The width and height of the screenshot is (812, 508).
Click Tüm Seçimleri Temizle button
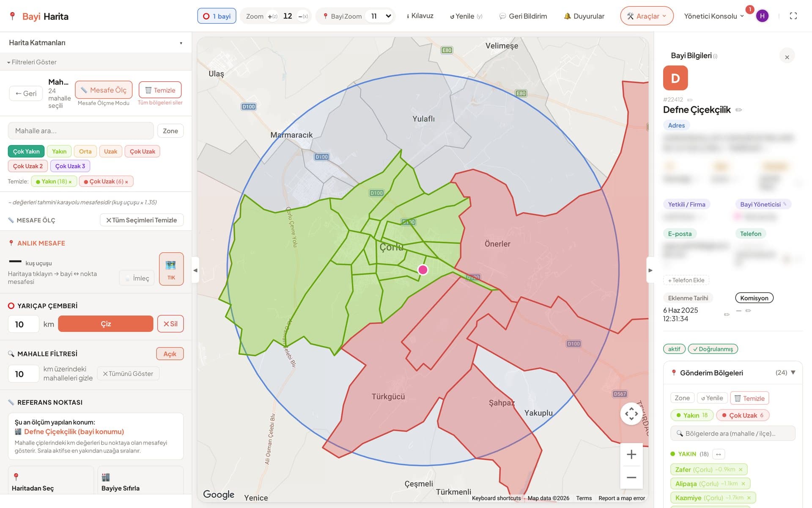[x=142, y=220]
